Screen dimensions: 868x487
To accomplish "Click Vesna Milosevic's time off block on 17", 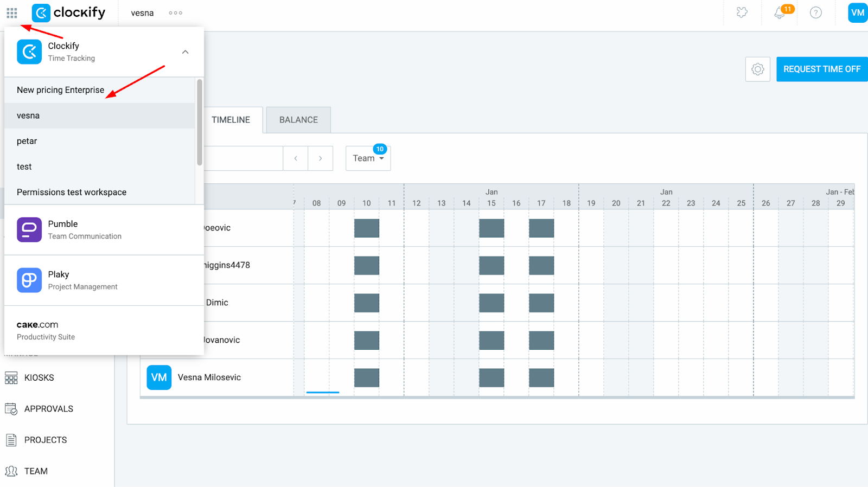I will (541, 377).
